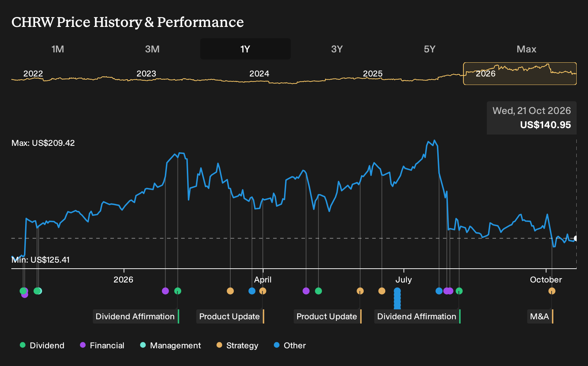Click the 2024 area of the overview chart
The image size is (588, 366).
pos(259,74)
